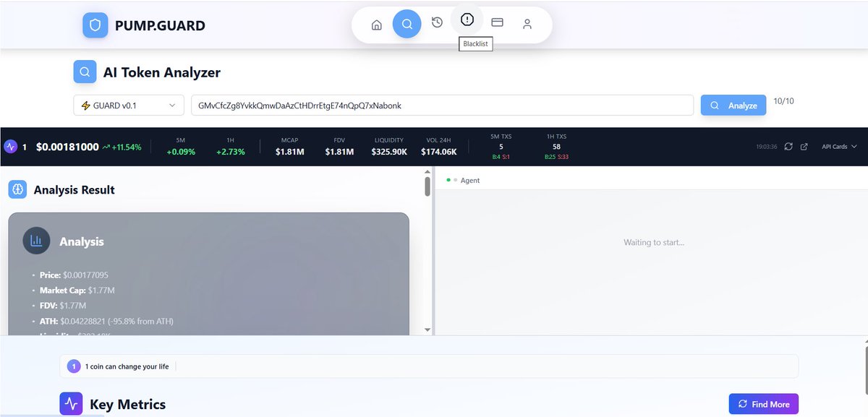The width and height of the screenshot is (868, 417).
Task: Open the Cards icon in the navigation bar
Action: coord(497,22)
